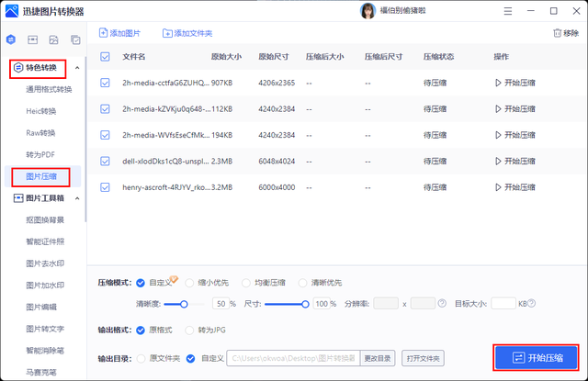
Task: Click the 添加图片 add image icon
Action: click(103, 33)
